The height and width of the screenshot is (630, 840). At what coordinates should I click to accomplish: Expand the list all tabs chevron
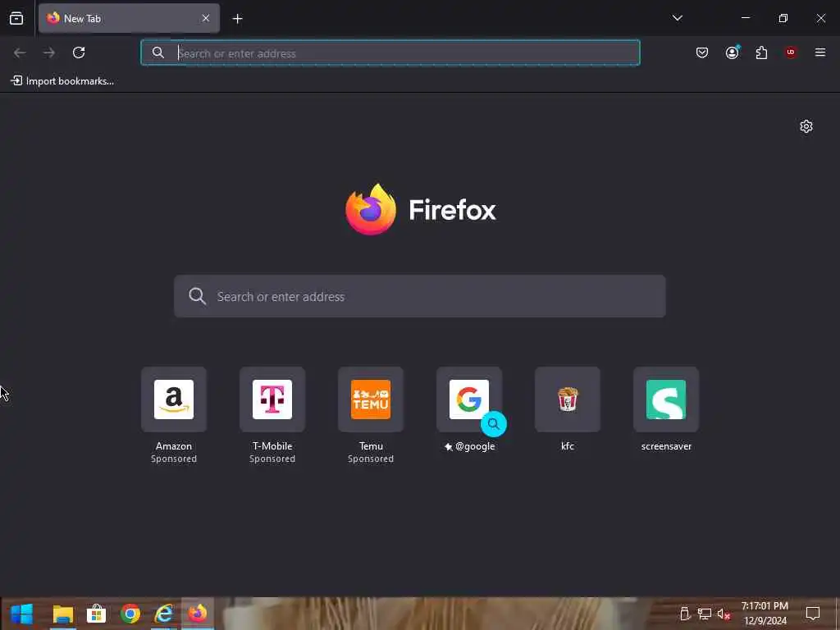pyautogui.click(x=677, y=18)
